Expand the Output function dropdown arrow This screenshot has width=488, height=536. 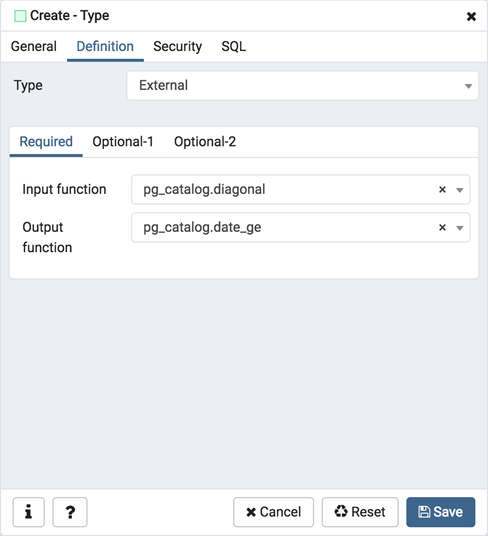coord(460,228)
